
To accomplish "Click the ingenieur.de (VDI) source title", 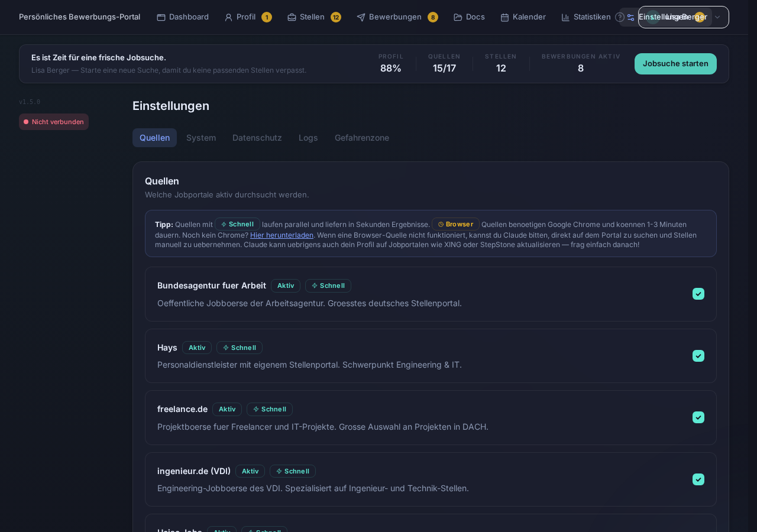I will (x=194, y=471).
